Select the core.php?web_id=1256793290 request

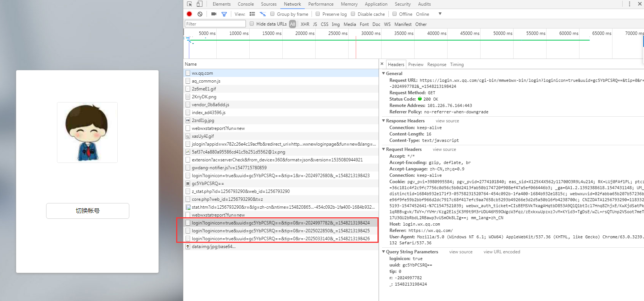tap(281, 199)
